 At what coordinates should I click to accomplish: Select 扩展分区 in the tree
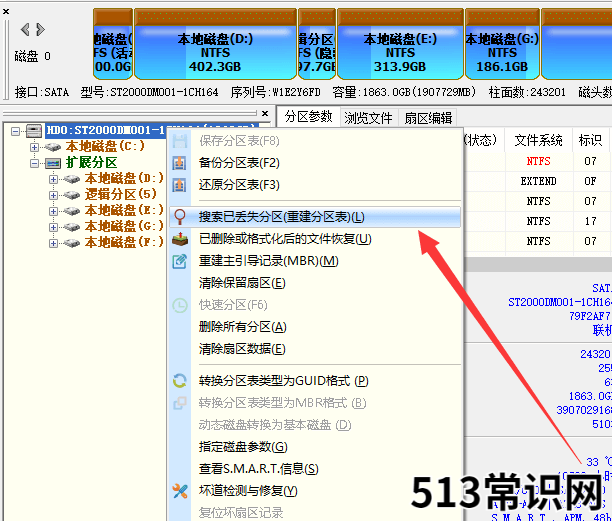coord(91,163)
